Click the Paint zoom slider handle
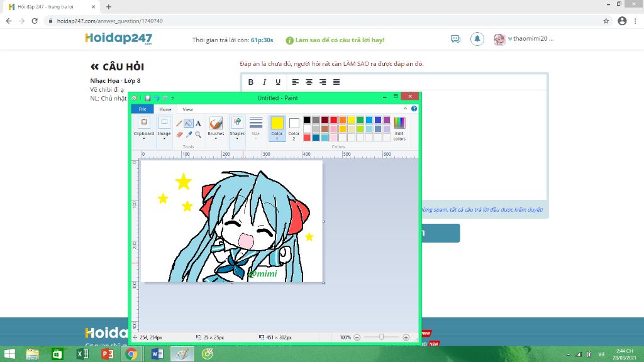Screen dimensions: 644x362 381,337
